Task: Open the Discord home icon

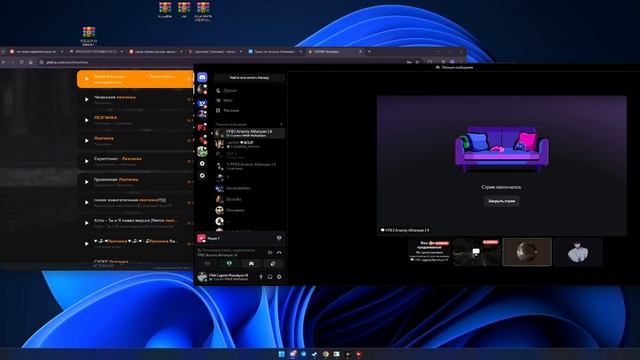Action: click(x=202, y=77)
